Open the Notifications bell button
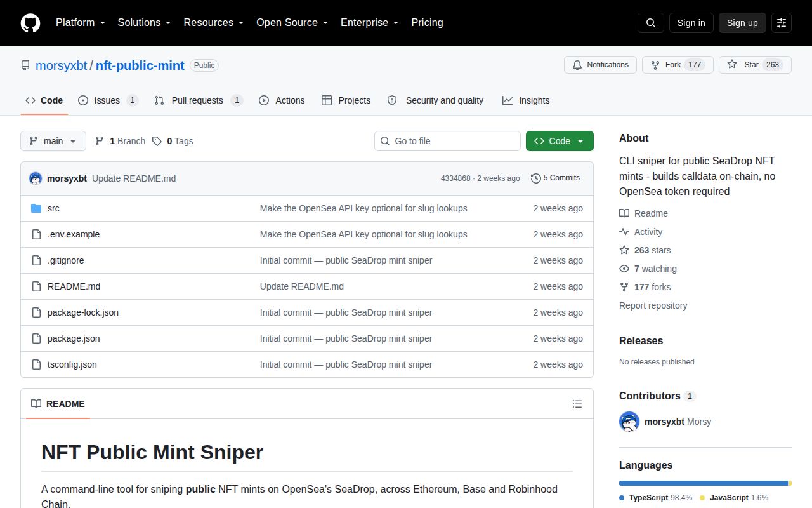This screenshot has height=508, width=812. tap(600, 65)
